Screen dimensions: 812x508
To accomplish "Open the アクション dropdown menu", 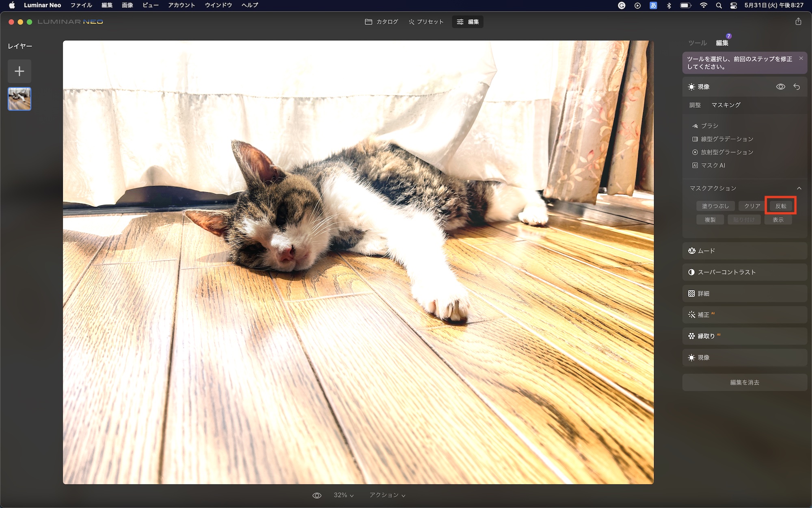I will point(387,495).
